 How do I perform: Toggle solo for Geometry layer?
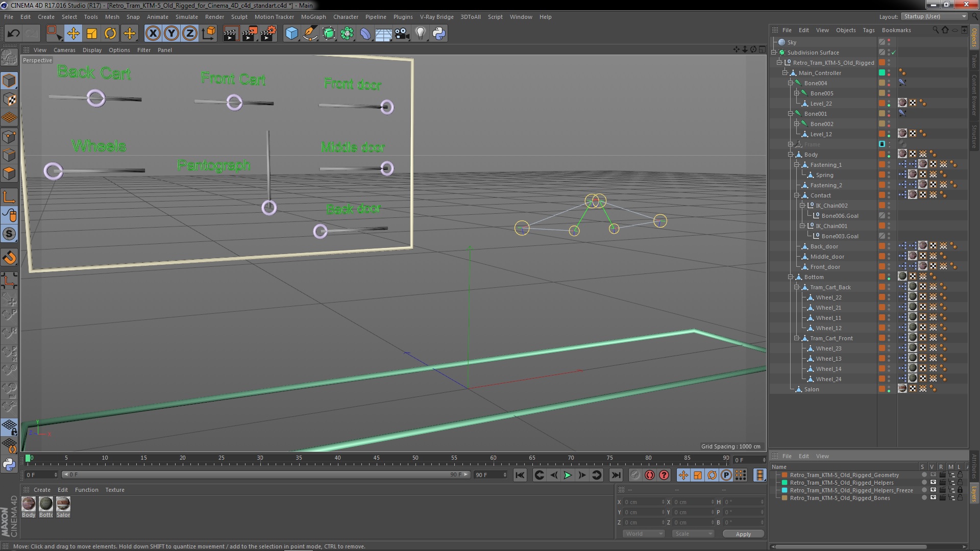tap(924, 475)
